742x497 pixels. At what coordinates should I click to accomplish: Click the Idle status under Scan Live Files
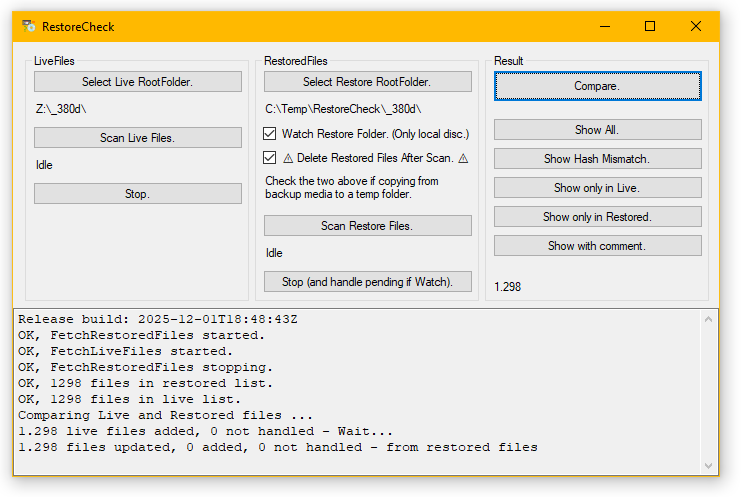click(44, 165)
